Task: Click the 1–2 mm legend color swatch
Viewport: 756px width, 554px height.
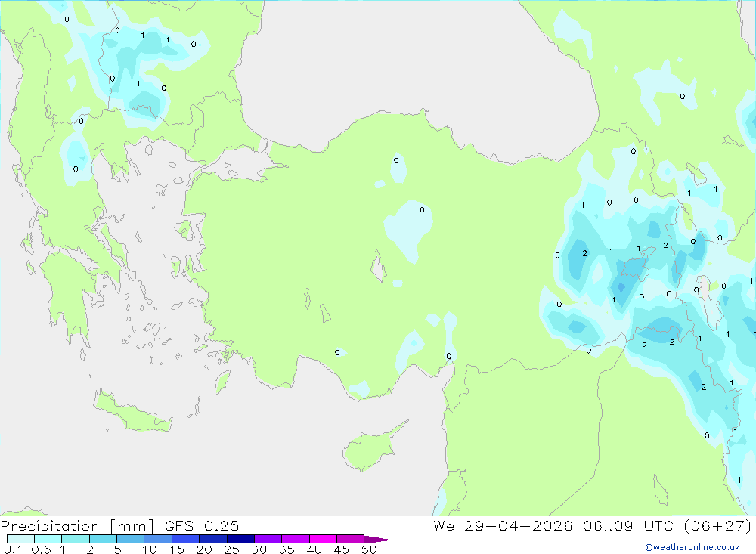Action: (x=76, y=539)
